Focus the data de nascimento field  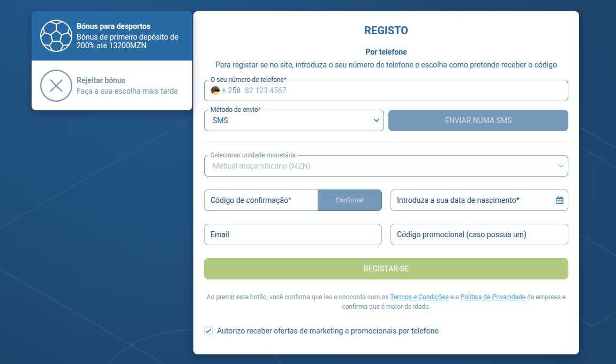coord(479,200)
